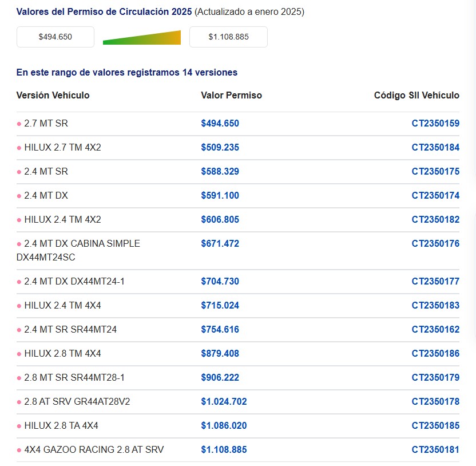Select permit value $588.329

click(x=220, y=172)
